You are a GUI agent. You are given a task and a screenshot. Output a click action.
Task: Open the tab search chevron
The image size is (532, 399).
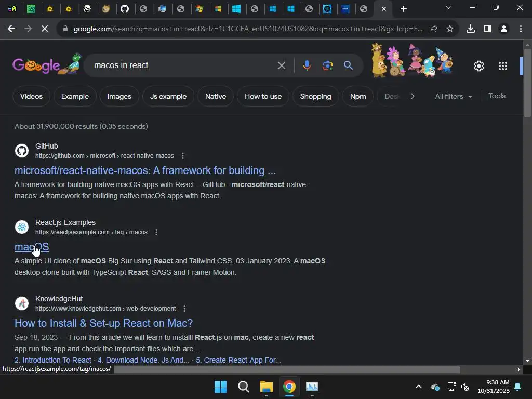448,7
